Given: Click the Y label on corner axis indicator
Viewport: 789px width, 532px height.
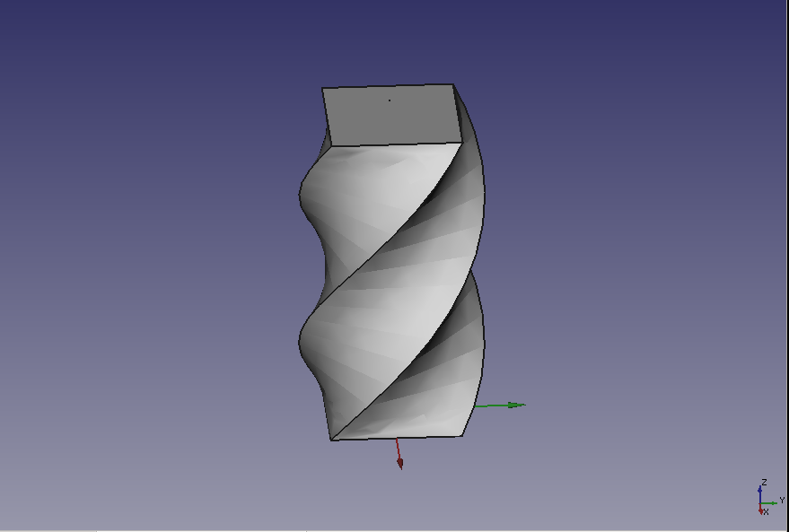Looking at the screenshot, I should [x=782, y=500].
